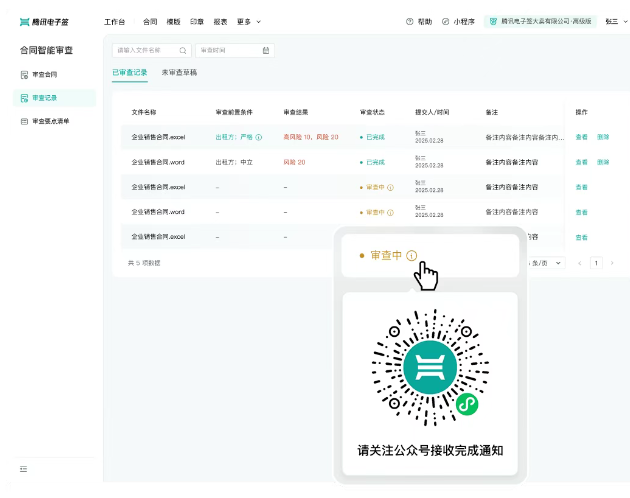Click 审查中 info icon in the .word row
The height and width of the screenshot is (498, 630).
coord(390,212)
